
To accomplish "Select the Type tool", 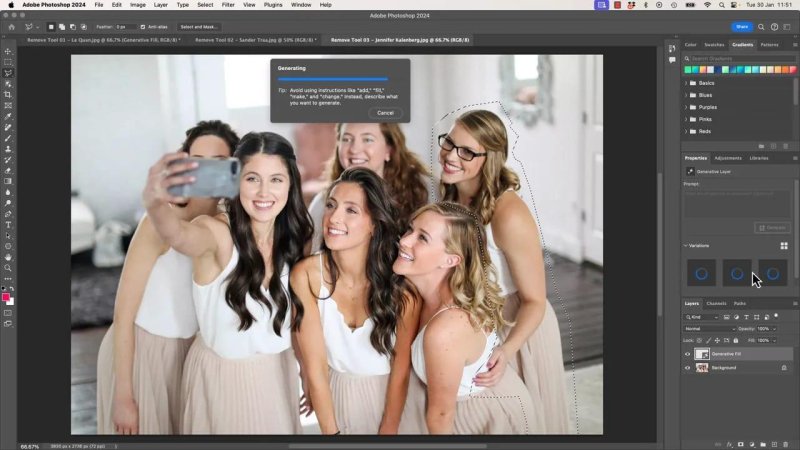I will pos(8,225).
